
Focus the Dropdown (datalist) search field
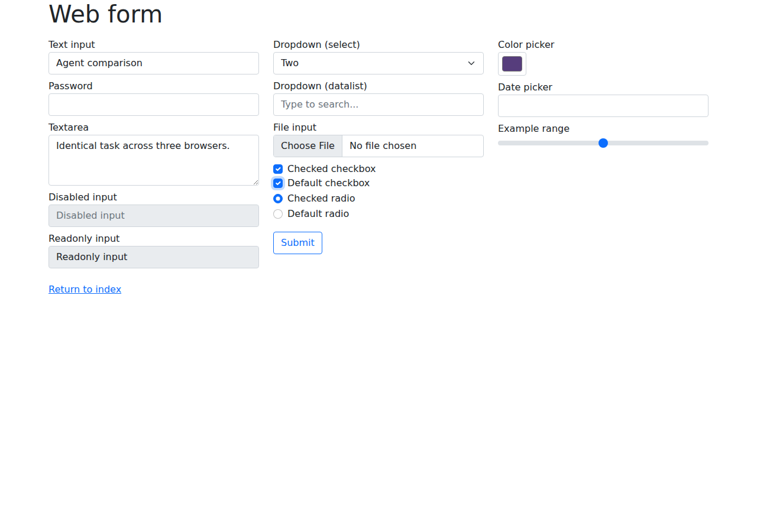[x=378, y=105]
